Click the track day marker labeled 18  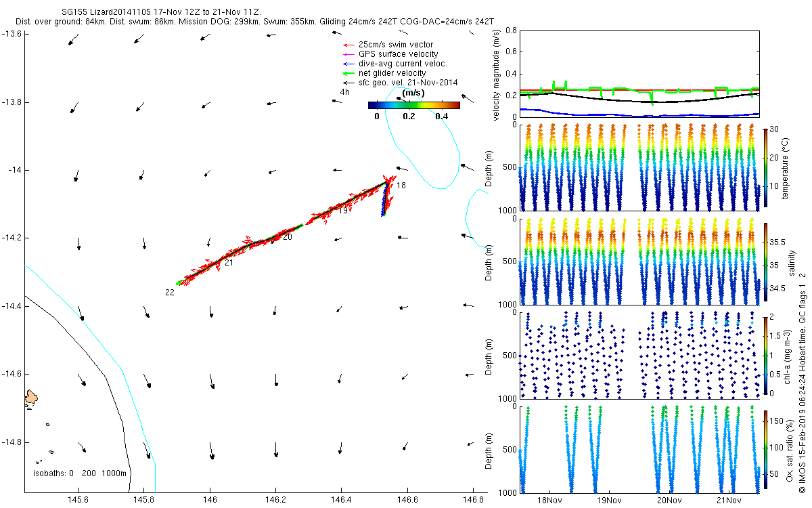point(401,185)
